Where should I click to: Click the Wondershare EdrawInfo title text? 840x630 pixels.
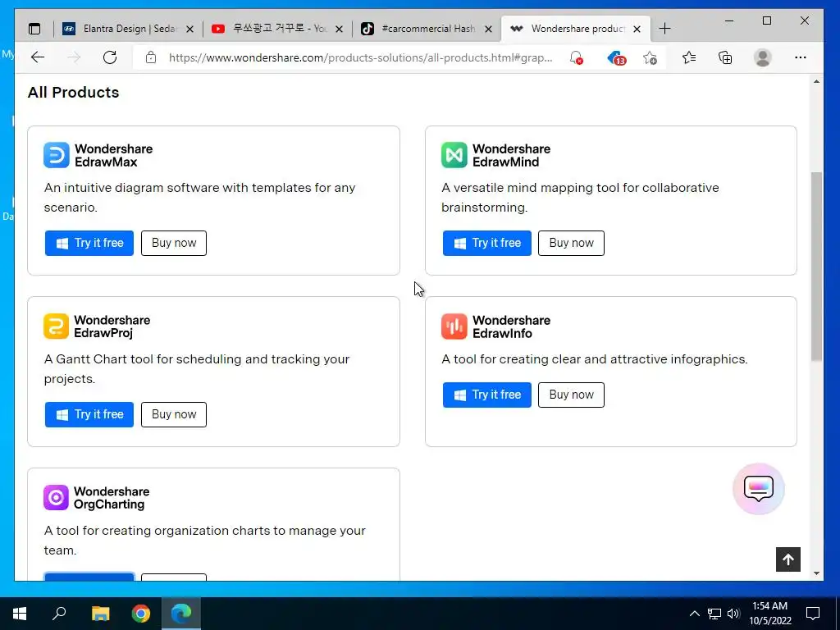[x=512, y=326]
